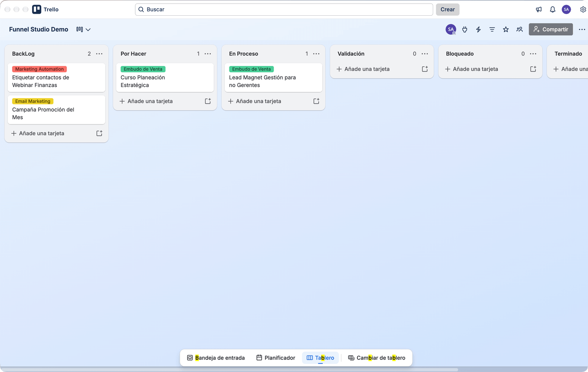Open the board visibility people icon
The width and height of the screenshot is (588, 372).
[520, 29]
